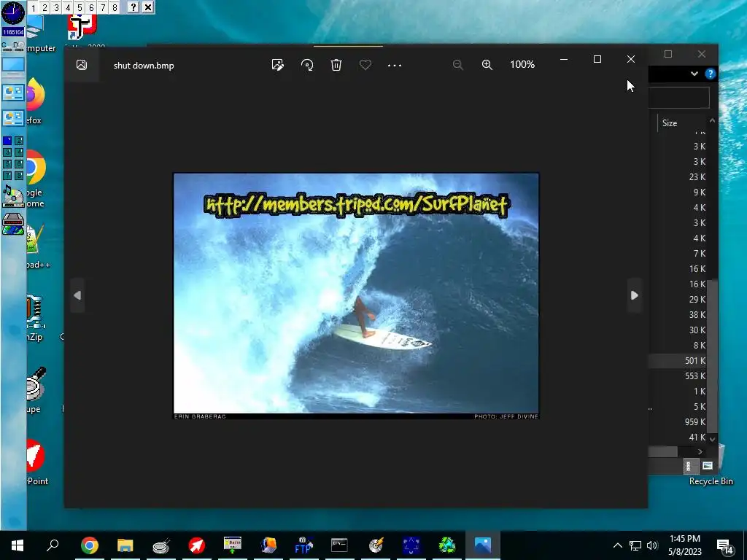Open notification center with 14 badge

[x=724, y=547]
